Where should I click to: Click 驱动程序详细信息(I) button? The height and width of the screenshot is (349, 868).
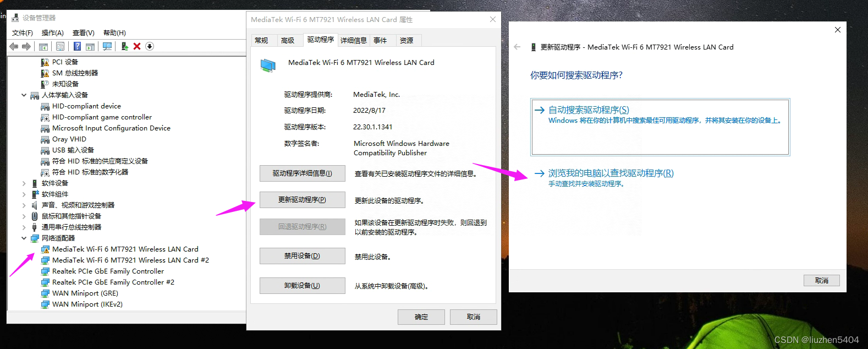(x=303, y=173)
